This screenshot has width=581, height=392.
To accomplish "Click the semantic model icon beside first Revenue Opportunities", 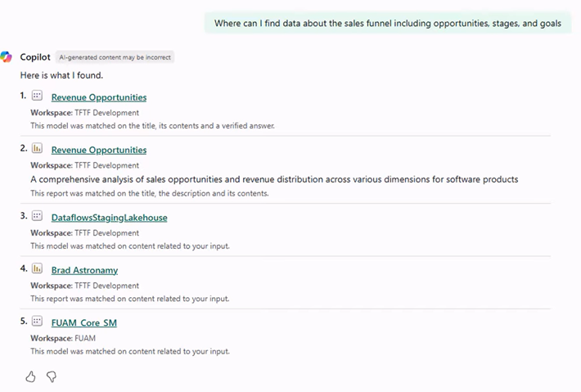I will tap(37, 97).
